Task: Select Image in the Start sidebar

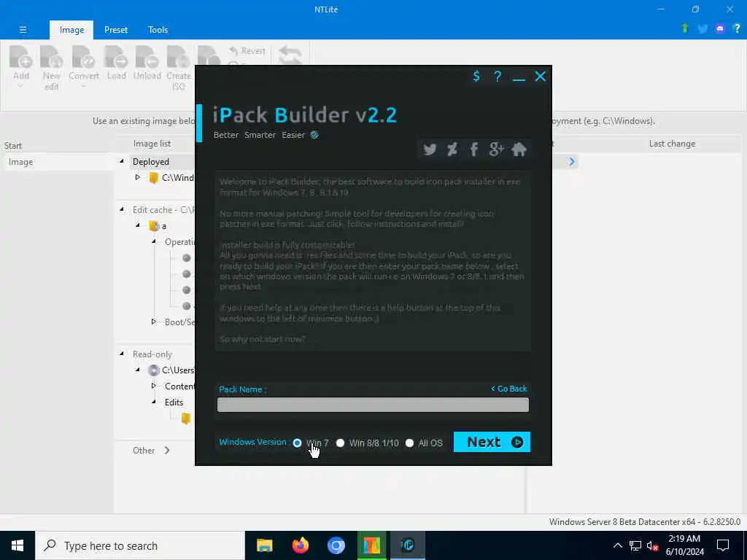Action: click(x=58, y=162)
